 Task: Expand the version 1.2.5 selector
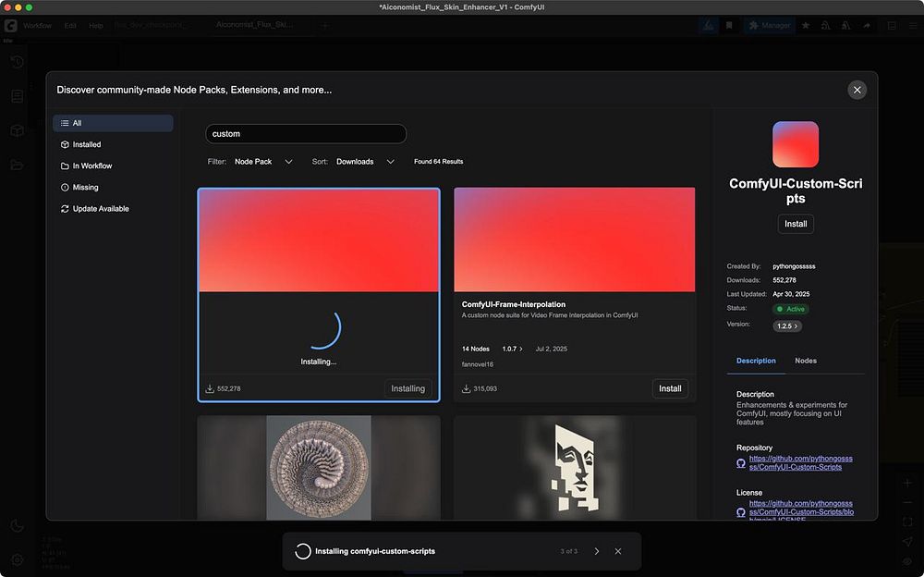pos(787,326)
